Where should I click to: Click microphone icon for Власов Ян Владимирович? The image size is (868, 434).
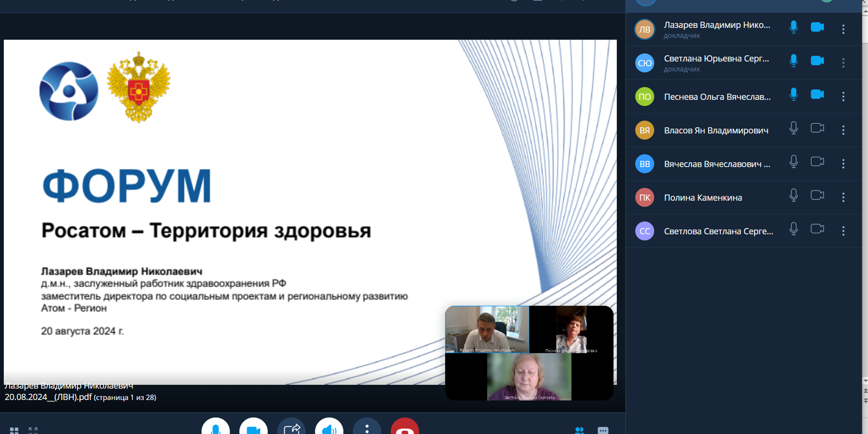point(793,128)
